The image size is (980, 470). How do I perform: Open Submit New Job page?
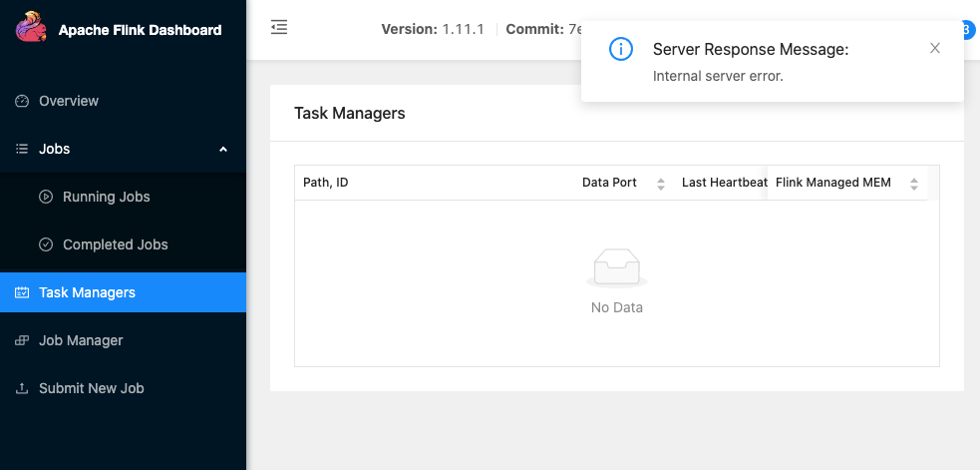tap(91, 388)
